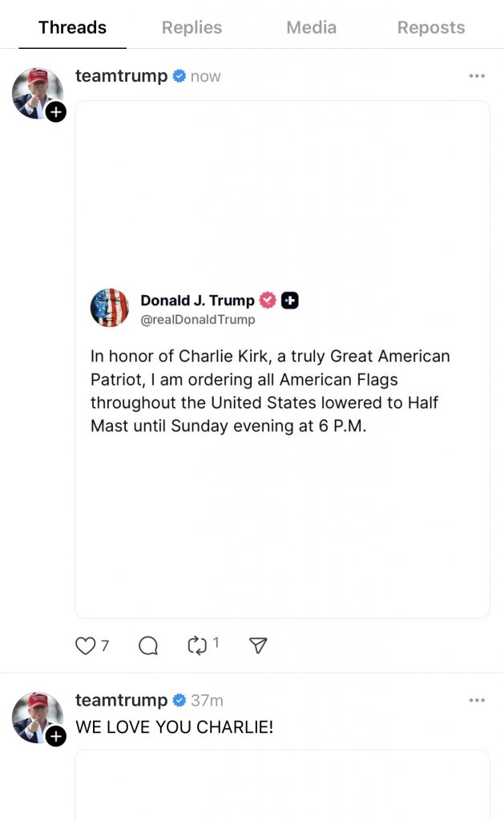Click the red verified badge beside Donald J. Trump
The image size is (504, 821).
(268, 301)
